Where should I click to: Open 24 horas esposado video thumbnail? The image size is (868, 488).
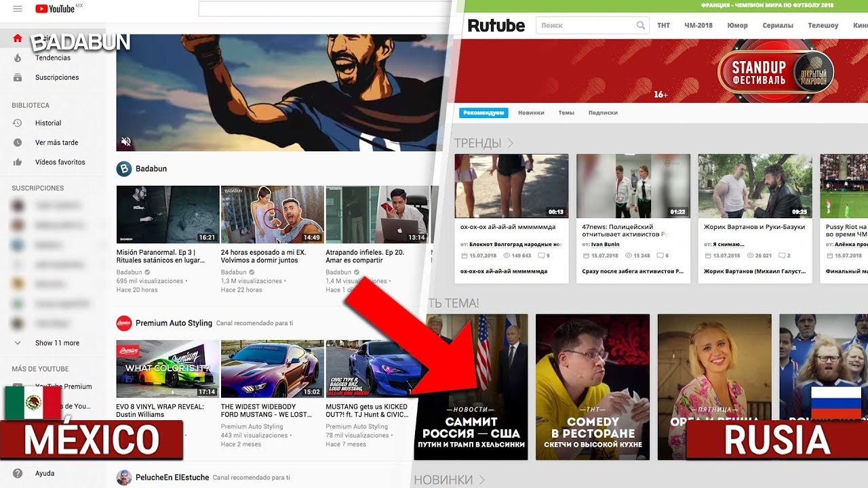pos(273,215)
